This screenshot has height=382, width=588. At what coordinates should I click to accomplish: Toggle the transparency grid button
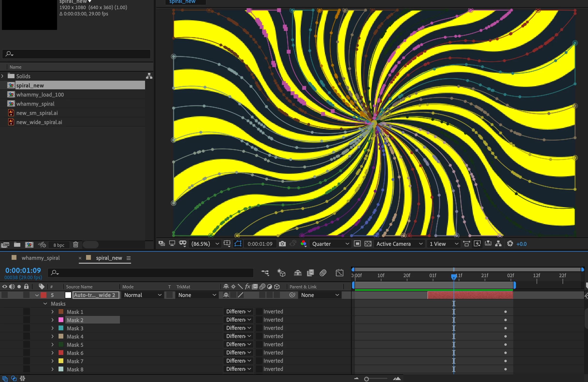[368, 244]
